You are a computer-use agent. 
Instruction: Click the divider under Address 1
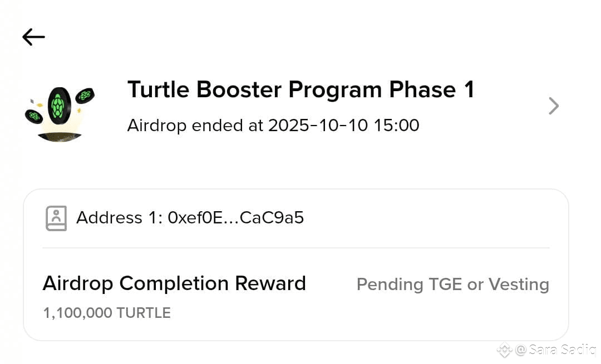(296, 248)
